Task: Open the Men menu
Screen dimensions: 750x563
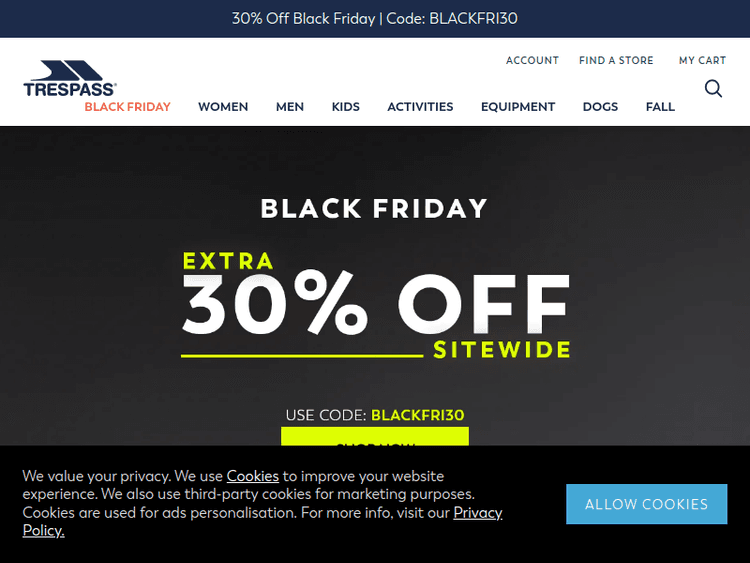Action: click(290, 107)
